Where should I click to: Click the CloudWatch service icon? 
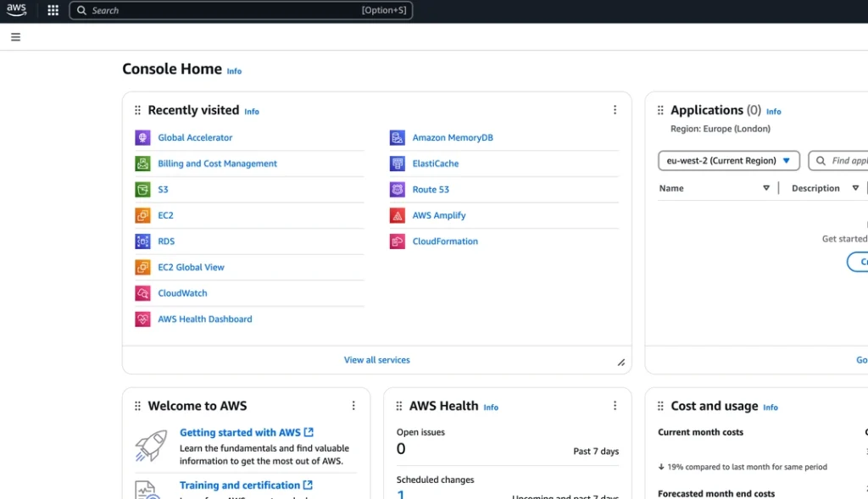click(x=142, y=293)
